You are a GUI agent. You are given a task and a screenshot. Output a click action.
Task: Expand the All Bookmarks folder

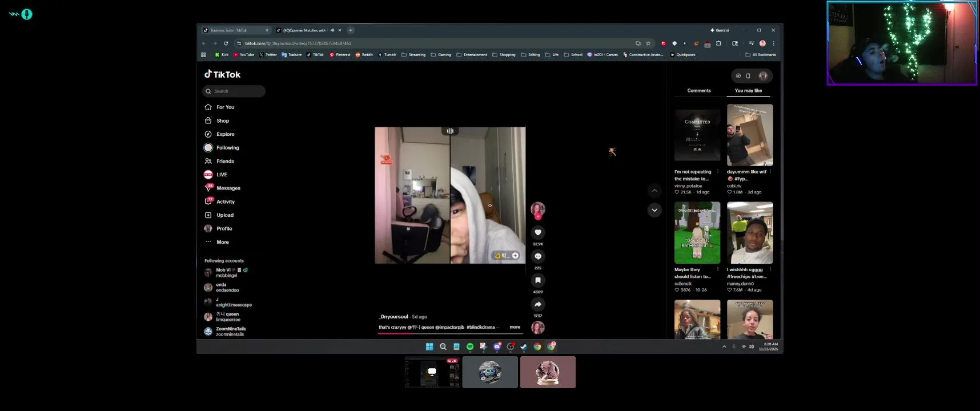click(761, 55)
